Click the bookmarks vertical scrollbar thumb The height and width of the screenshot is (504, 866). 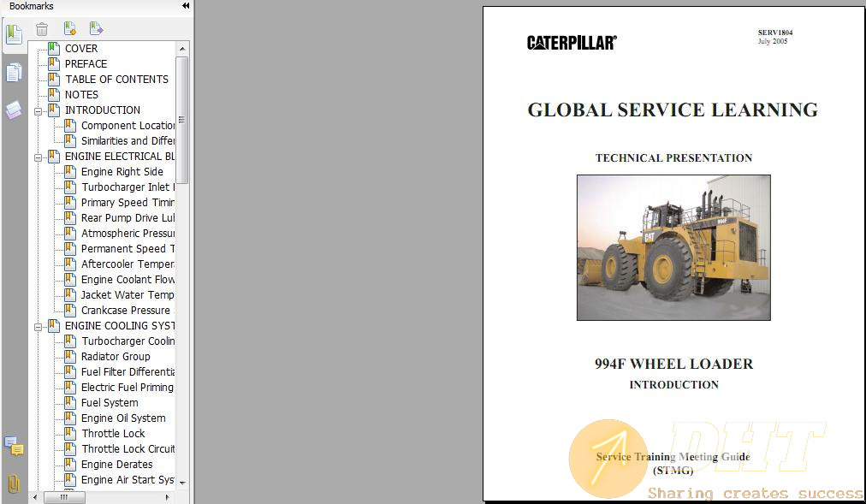pos(182,120)
